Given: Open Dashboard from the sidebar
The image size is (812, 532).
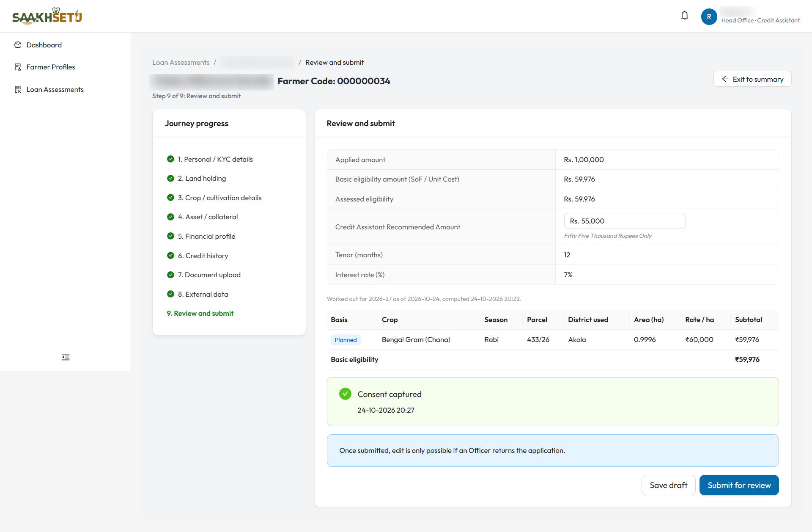Looking at the screenshot, I should click(x=44, y=45).
